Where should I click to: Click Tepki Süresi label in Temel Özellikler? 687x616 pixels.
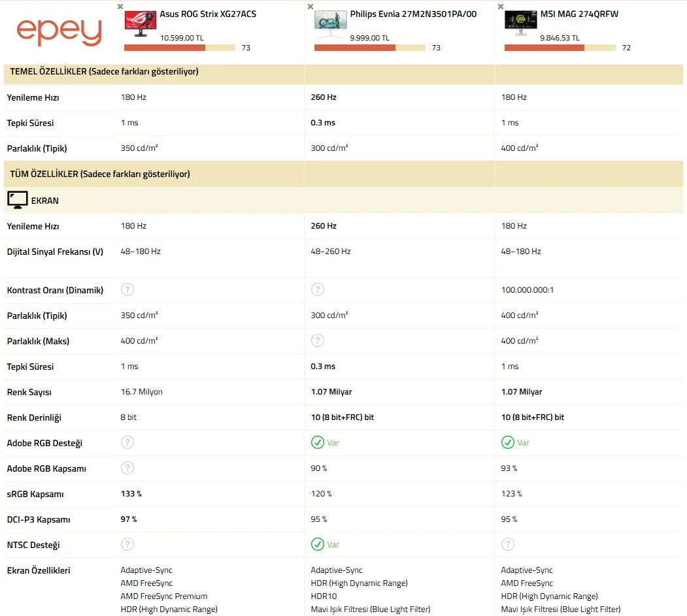click(30, 123)
